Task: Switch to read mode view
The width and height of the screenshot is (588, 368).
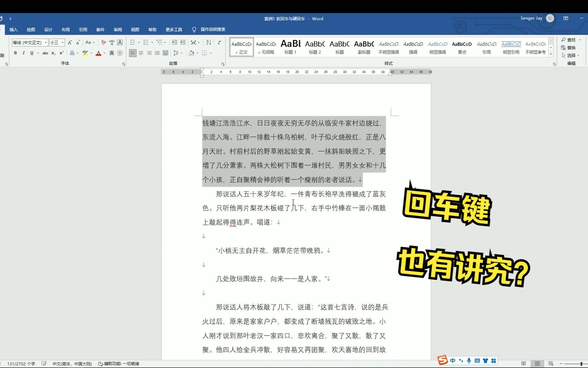Action: point(524,364)
